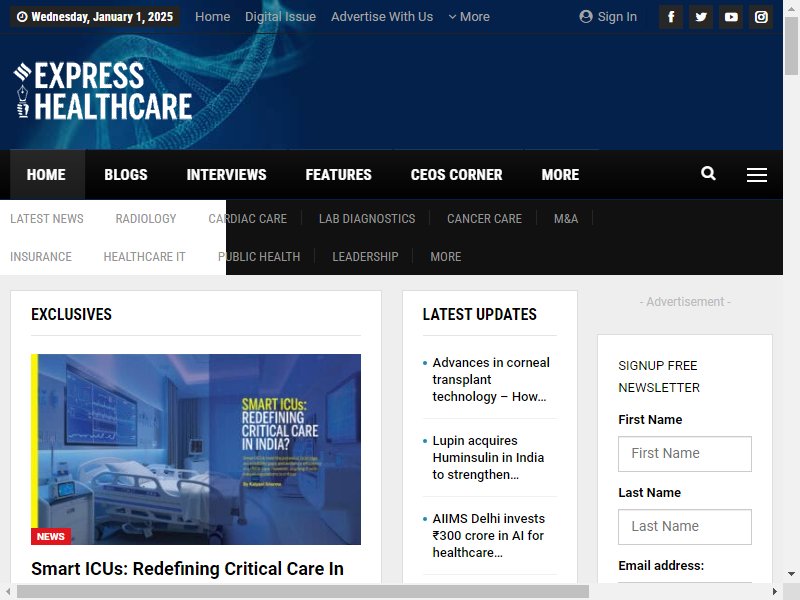Screen dimensions: 800x600
Task: Click the search magnifier icon
Action: (x=708, y=173)
